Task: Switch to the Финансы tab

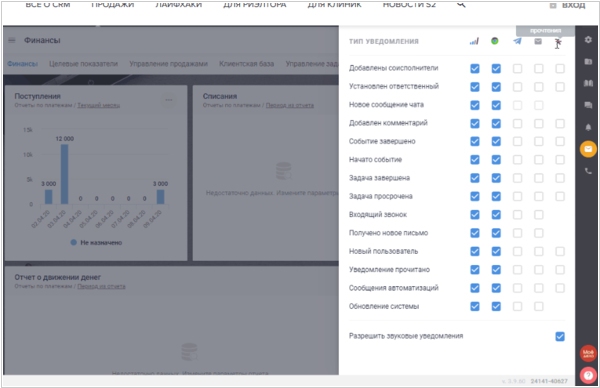Action: pyautogui.click(x=22, y=64)
